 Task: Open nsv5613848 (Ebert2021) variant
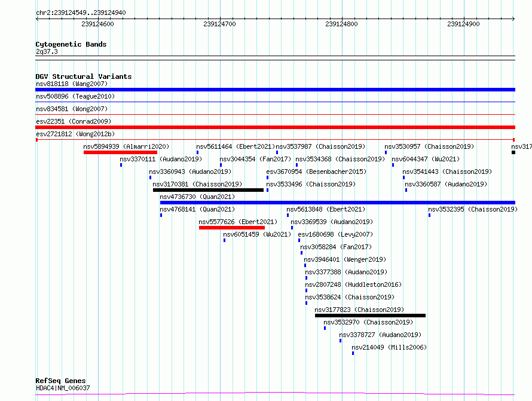326,209
